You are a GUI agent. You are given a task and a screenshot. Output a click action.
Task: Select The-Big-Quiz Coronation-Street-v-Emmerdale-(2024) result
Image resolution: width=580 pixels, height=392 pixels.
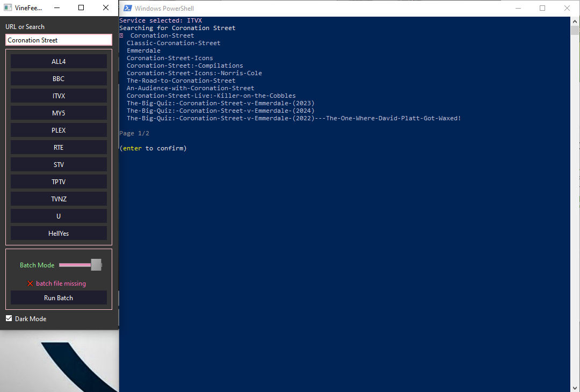[x=221, y=111]
